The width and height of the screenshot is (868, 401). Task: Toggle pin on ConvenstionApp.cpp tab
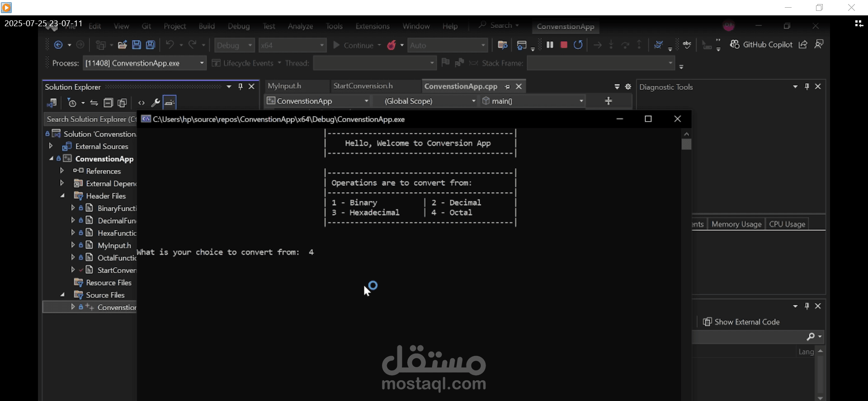pyautogui.click(x=507, y=86)
